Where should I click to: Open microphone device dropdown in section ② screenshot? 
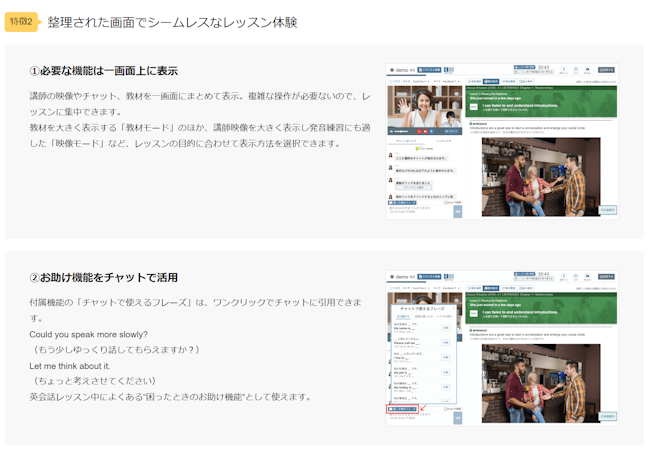(x=450, y=288)
